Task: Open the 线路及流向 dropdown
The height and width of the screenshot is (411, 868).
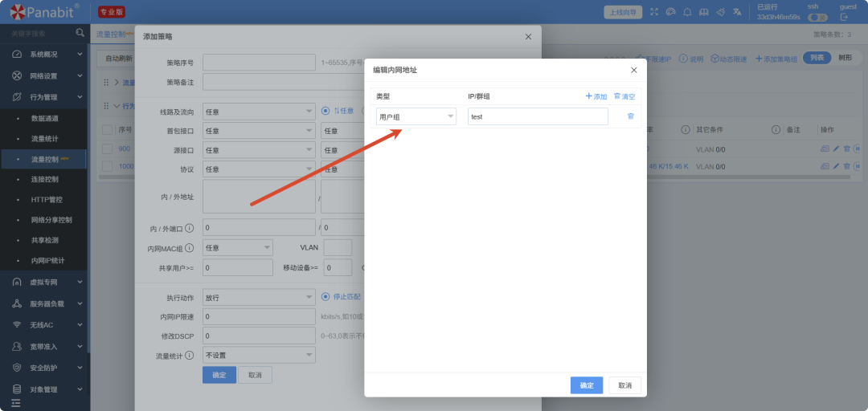Action: 259,112
